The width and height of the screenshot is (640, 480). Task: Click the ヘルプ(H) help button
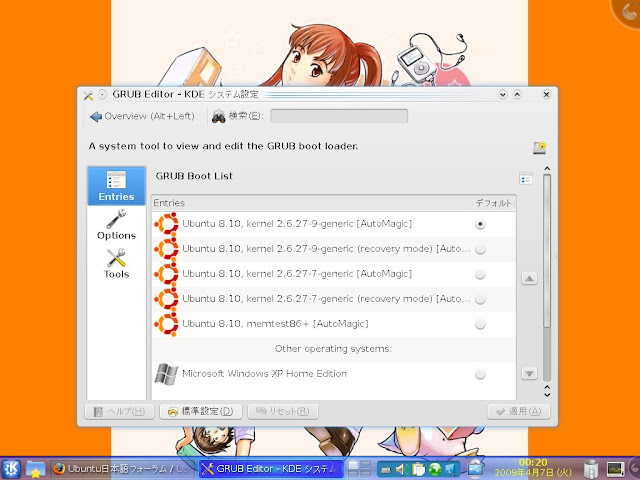click(119, 411)
